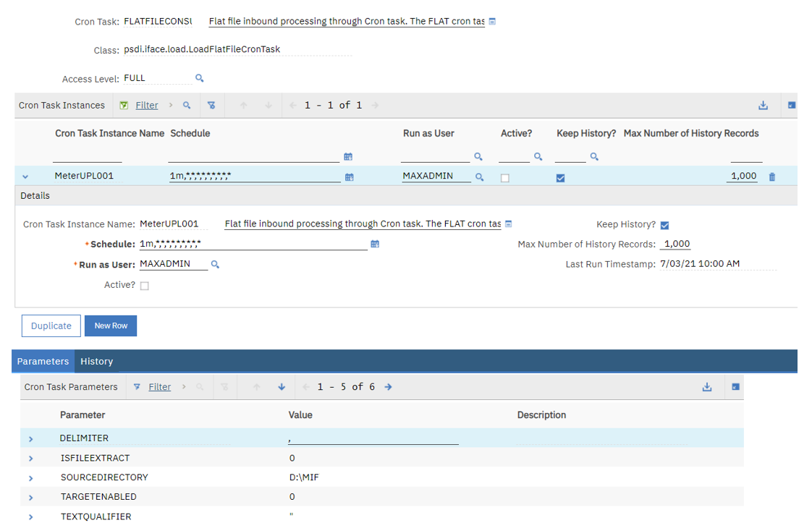Open Run as User lookup in Details
The height and width of the screenshot is (523, 812).
[x=216, y=265]
